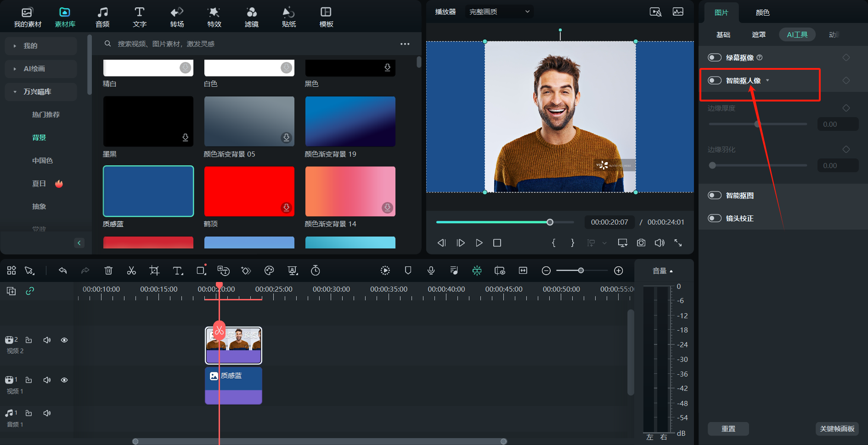The image size is (868, 445).
Task: Switch to the 颜色 tab
Action: 762,12
